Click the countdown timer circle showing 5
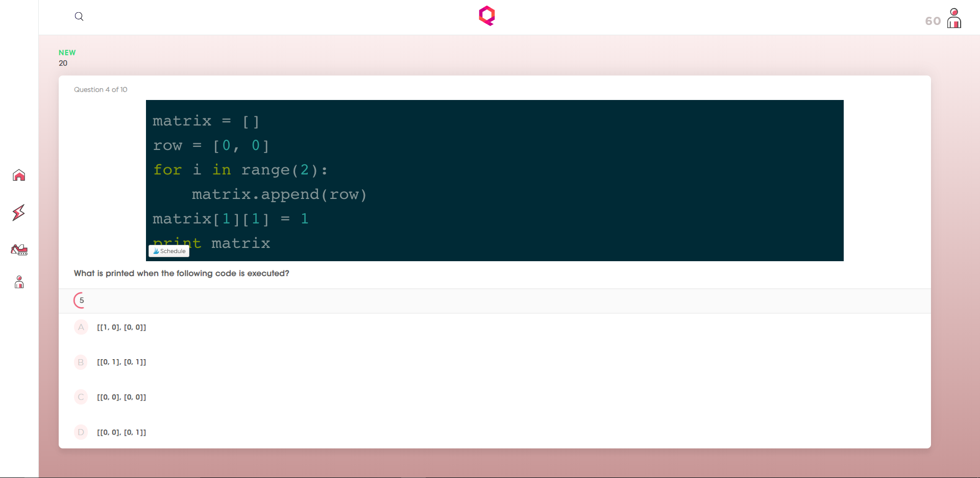980x478 pixels. [x=81, y=300]
